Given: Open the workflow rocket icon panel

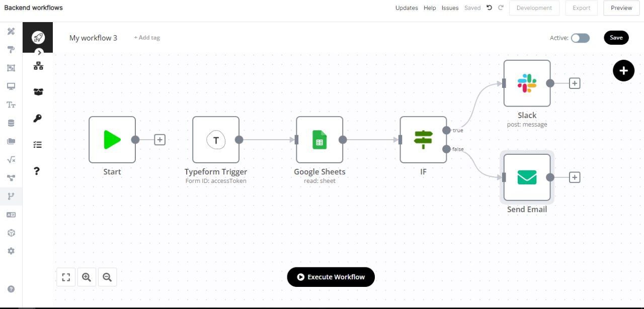Looking at the screenshot, I should click(39, 36).
